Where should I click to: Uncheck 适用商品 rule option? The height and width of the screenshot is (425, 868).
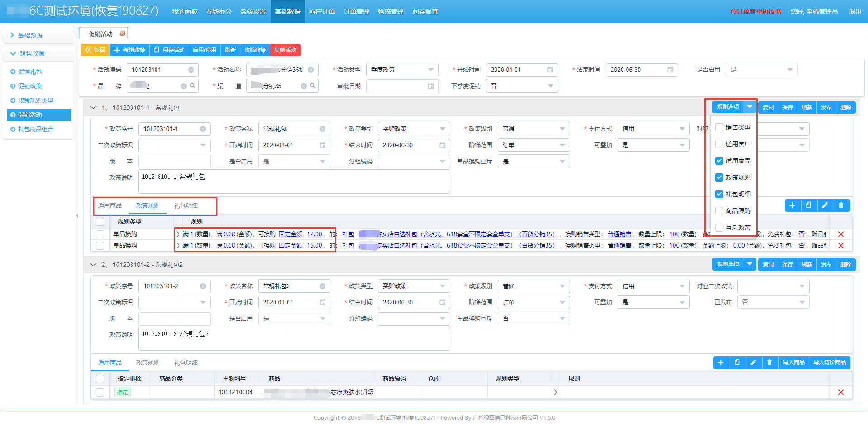click(719, 161)
